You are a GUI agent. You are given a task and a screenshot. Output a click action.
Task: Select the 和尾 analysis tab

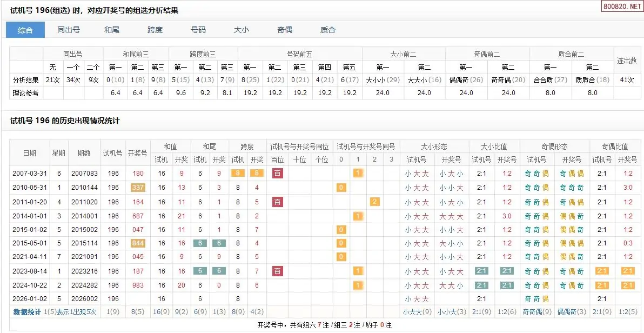click(x=112, y=30)
